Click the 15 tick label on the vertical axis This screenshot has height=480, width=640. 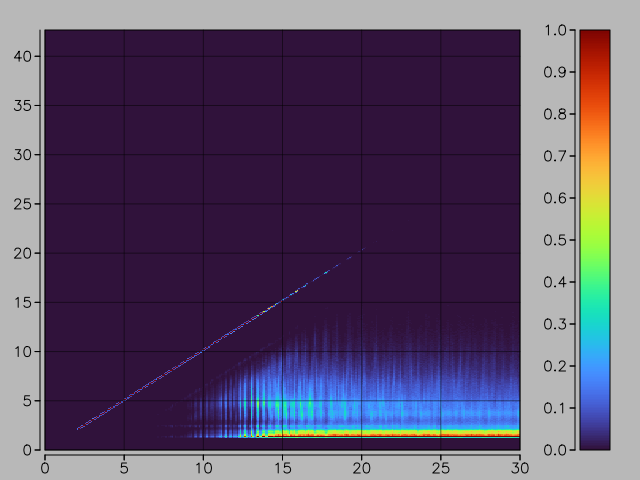[28, 302]
